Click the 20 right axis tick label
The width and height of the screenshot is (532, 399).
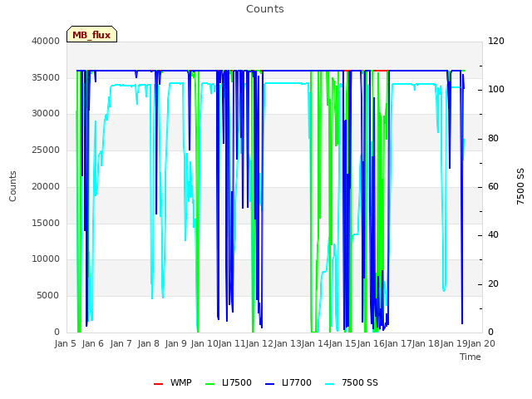pos(493,283)
